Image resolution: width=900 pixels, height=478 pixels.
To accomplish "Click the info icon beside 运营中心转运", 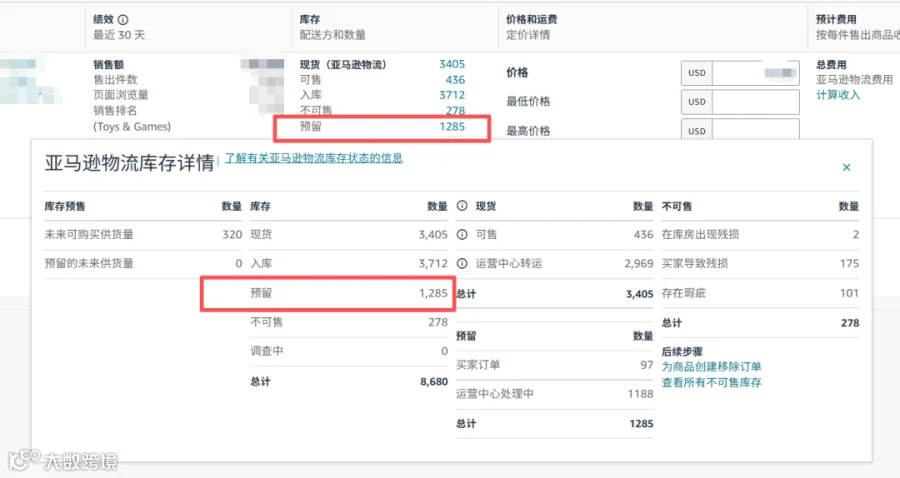I will pos(462,263).
